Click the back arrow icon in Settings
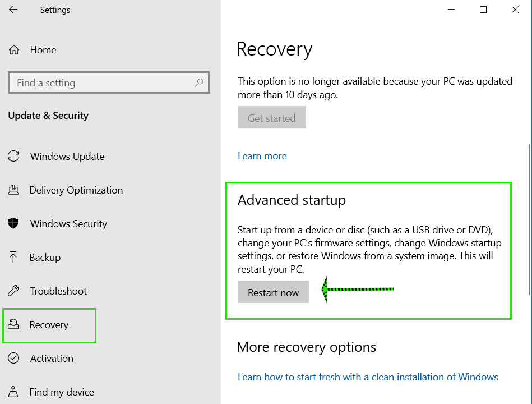 [13, 10]
